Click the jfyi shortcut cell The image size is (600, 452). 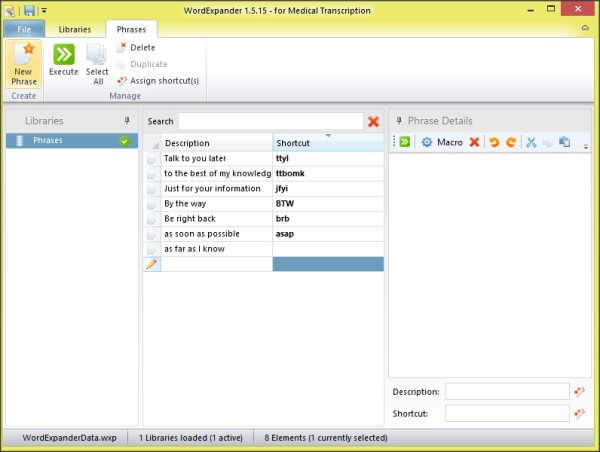[328, 189]
